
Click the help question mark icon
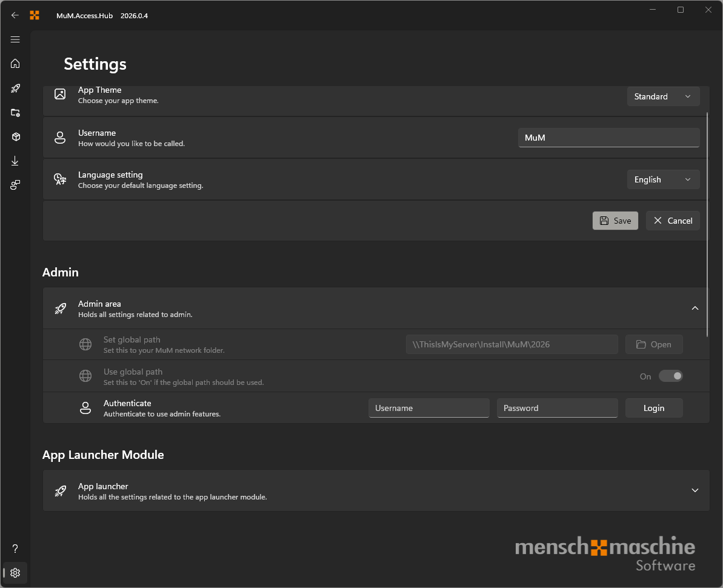click(x=15, y=549)
